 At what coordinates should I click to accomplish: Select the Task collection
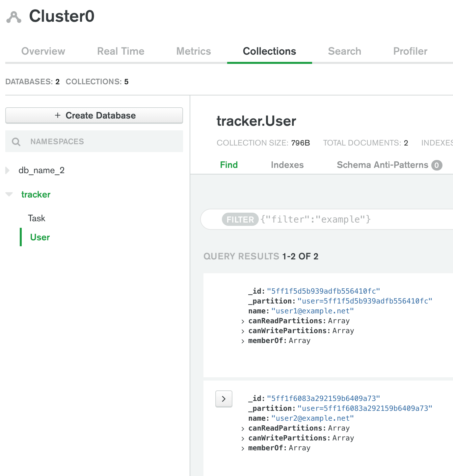click(37, 218)
